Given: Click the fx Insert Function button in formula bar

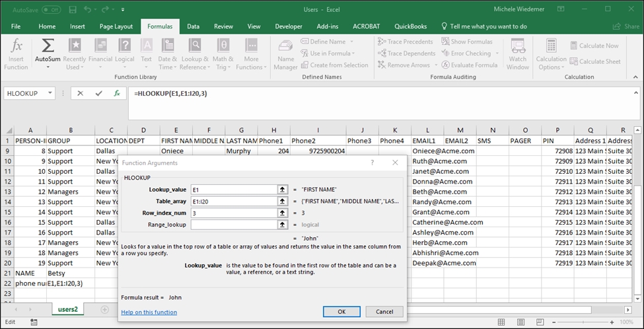Looking at the screenshot, I should click(117, 93).
